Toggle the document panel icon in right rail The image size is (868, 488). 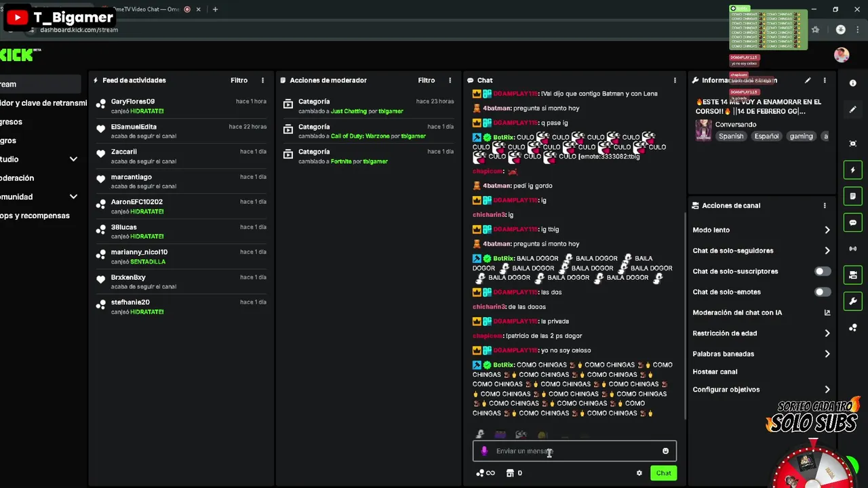852,196
